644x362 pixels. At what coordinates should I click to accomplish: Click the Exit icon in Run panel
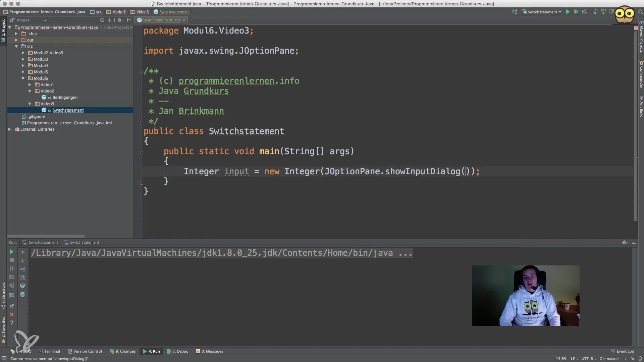click(11, 285)
